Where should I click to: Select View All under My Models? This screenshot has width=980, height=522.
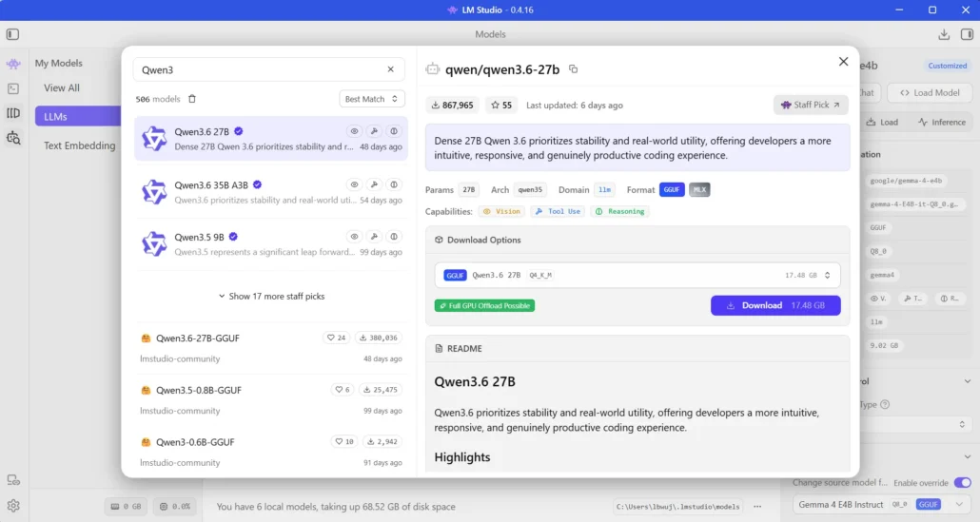(x=61, y=88)
